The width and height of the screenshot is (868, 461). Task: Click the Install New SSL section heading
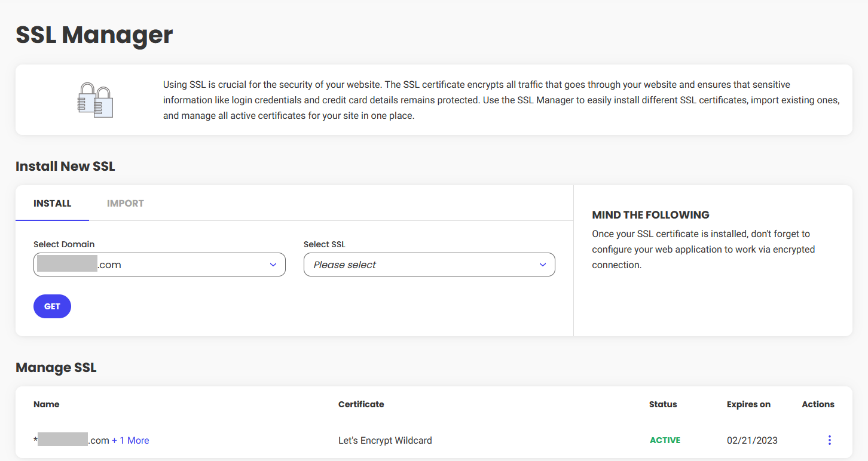coord(65,166)
